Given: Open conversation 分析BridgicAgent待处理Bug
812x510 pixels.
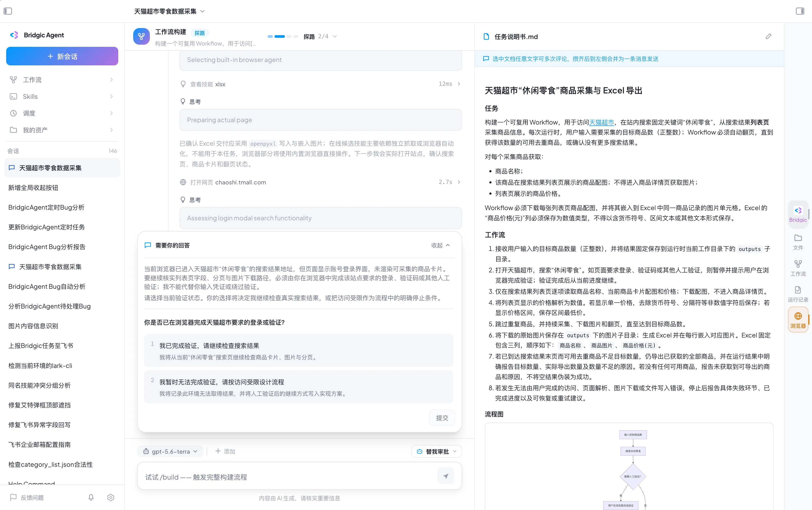Looking at the screenshot, I should click(x=62, y=306).
